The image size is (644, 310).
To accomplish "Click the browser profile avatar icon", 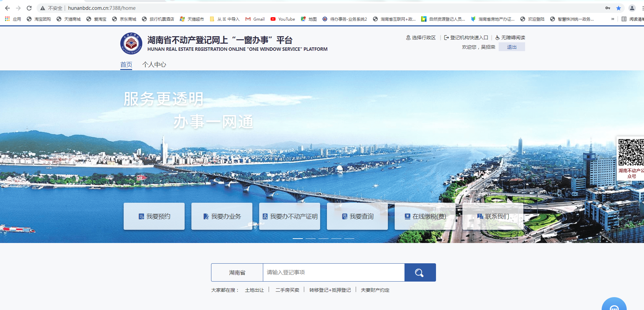I will pyautogui.click(x=632, y=8).
